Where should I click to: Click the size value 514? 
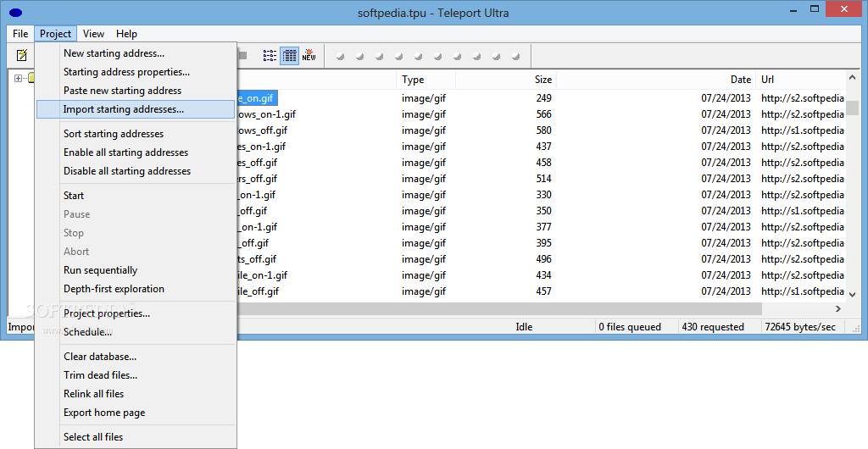coord(543,179)
